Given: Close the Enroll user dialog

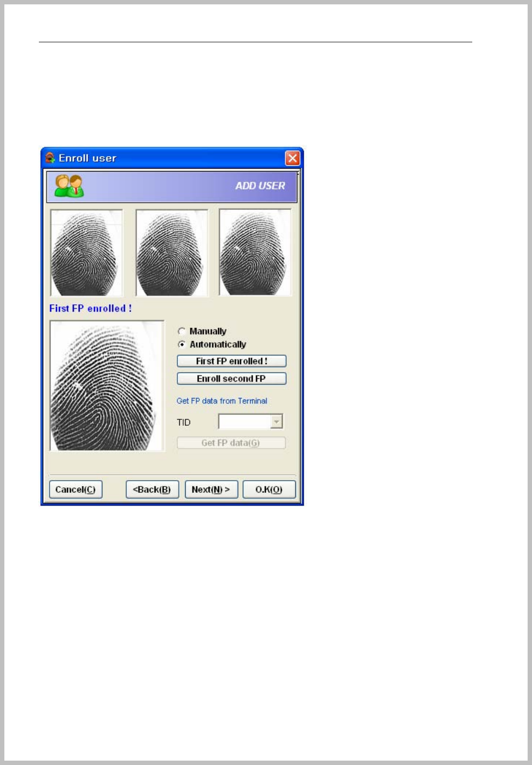Looking at the screenshot, I should (x=292, y=158).
